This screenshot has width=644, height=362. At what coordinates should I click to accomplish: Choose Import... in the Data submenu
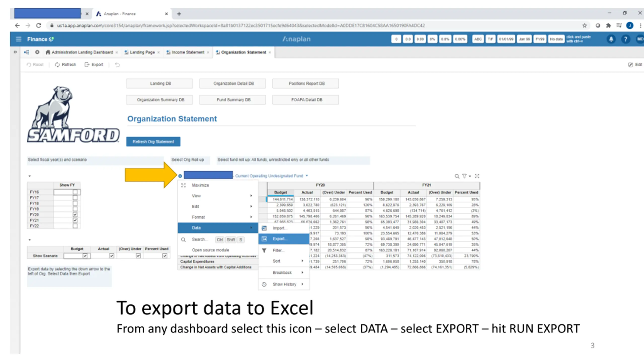[284, 228]
